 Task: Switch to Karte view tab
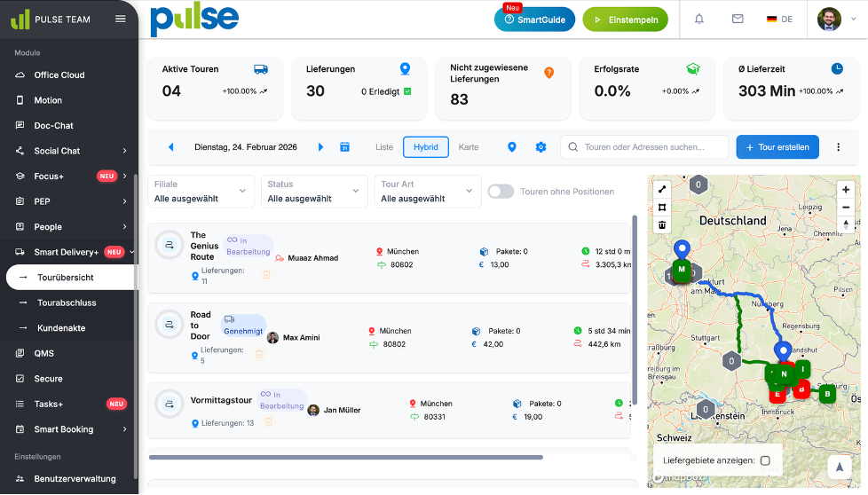click(x=469, y=147)
